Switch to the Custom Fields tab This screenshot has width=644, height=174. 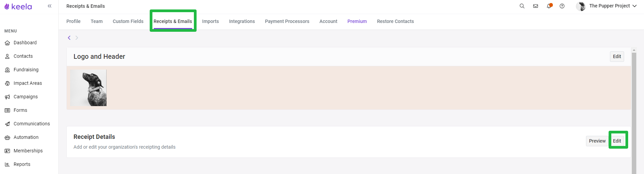click(128, 21)
